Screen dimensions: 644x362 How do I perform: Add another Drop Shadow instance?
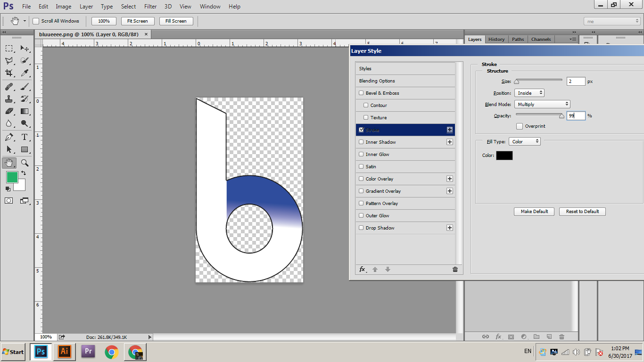click(x=450, y=228)
